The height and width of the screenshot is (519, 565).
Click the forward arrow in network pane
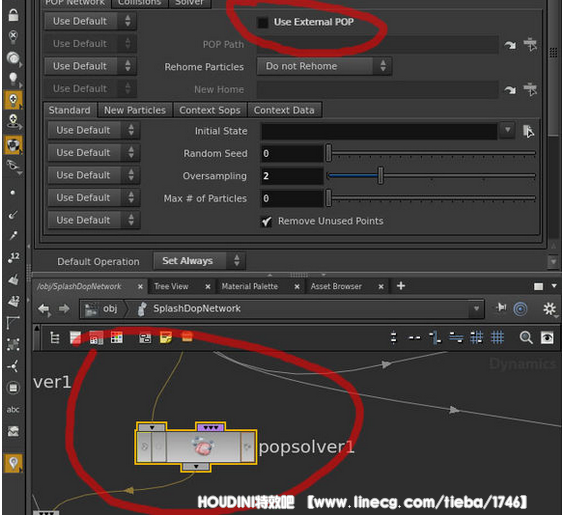(64, 309)
